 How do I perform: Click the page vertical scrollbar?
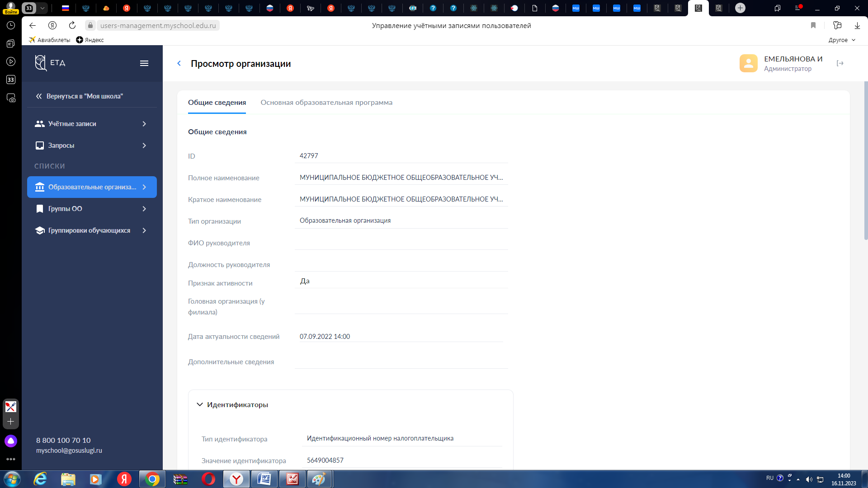(x=866, y=160)
